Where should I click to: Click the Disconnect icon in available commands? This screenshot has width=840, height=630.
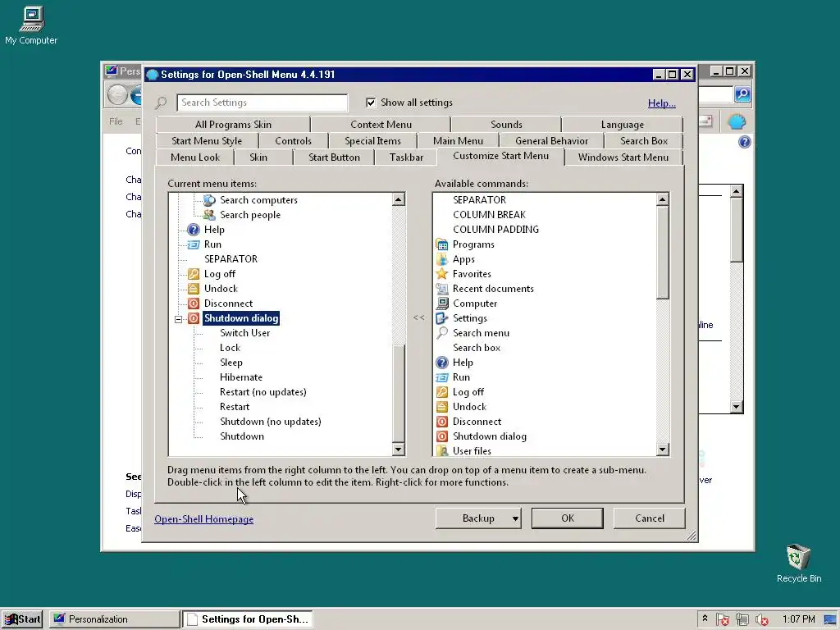442,422
